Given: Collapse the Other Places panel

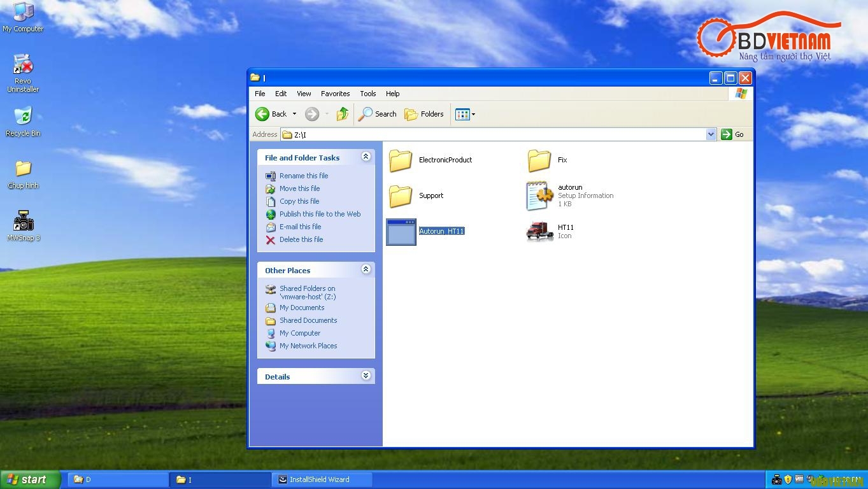Looking at the screenshot, I should (366, 269).
